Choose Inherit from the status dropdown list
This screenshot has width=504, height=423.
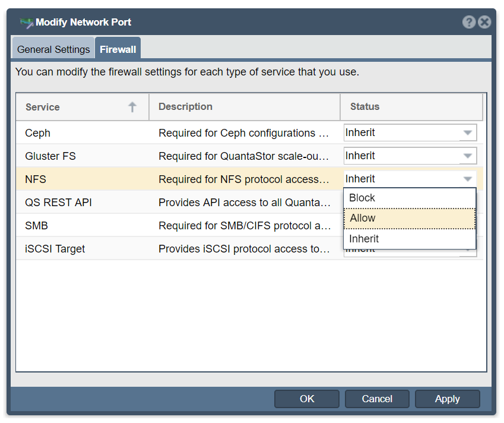click(410, 239)
